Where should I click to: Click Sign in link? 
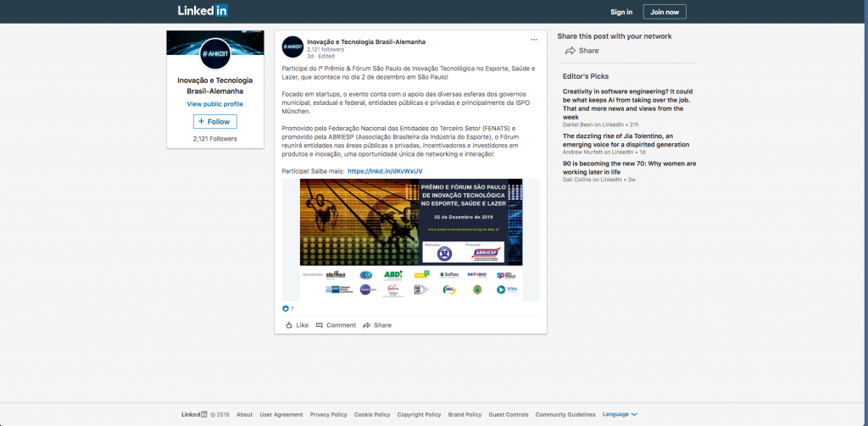pos(621,12)
